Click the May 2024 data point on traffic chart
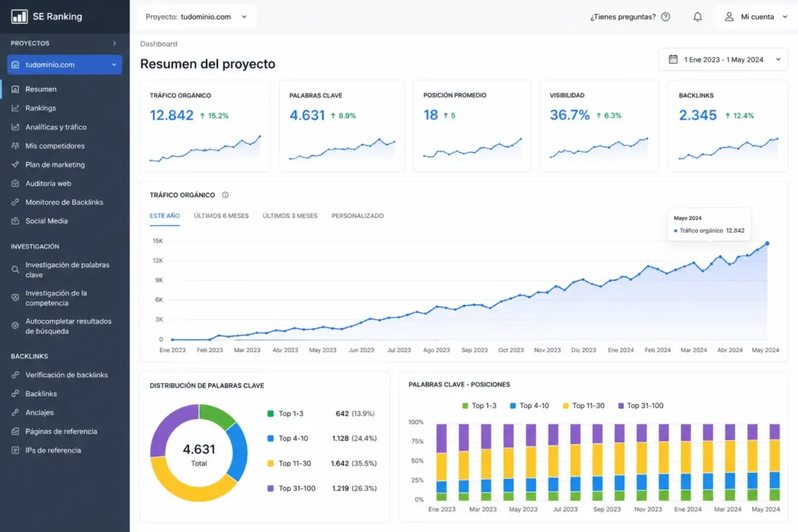The image size is (798, 532). 768,244
